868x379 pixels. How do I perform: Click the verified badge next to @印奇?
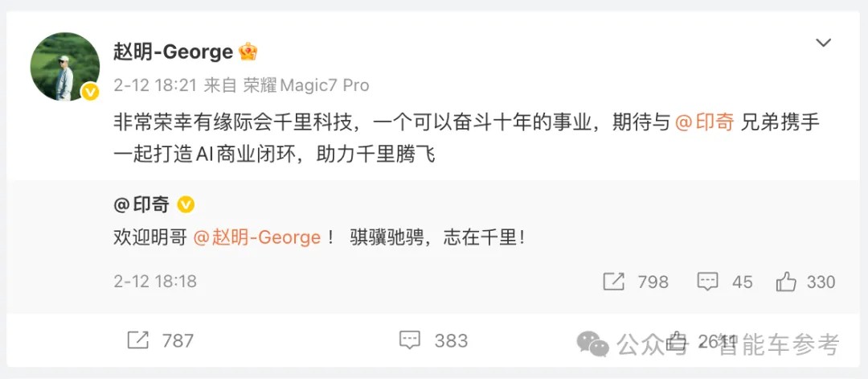point(186,205)
